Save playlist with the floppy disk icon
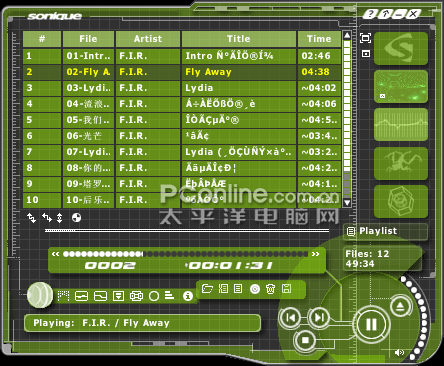 (286, 289)
